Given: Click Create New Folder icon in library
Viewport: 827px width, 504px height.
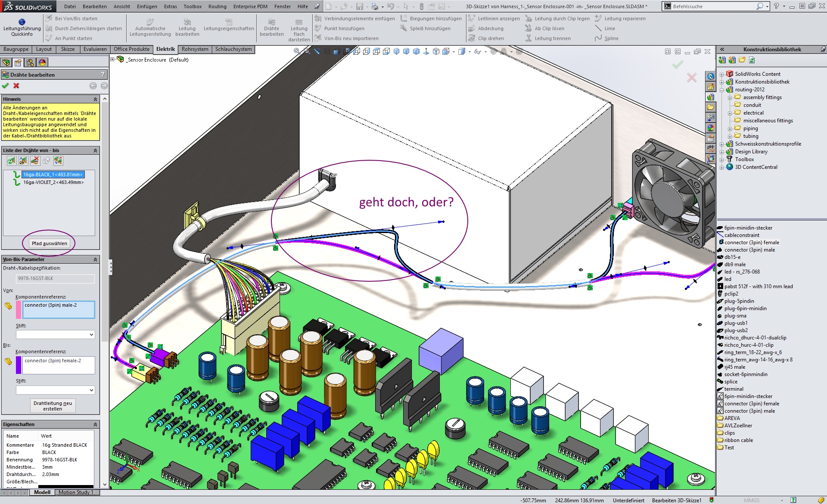Looking at the screenshot, I should click(742, 60).
